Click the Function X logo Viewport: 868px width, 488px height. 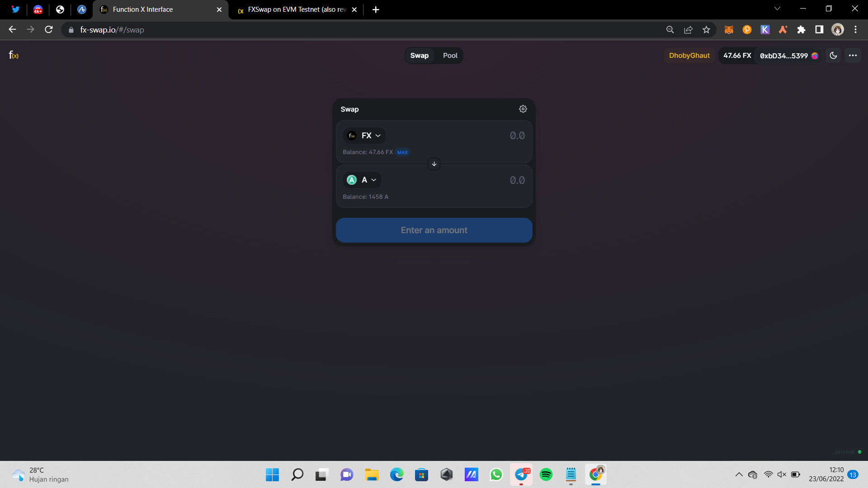click(14, 55)
